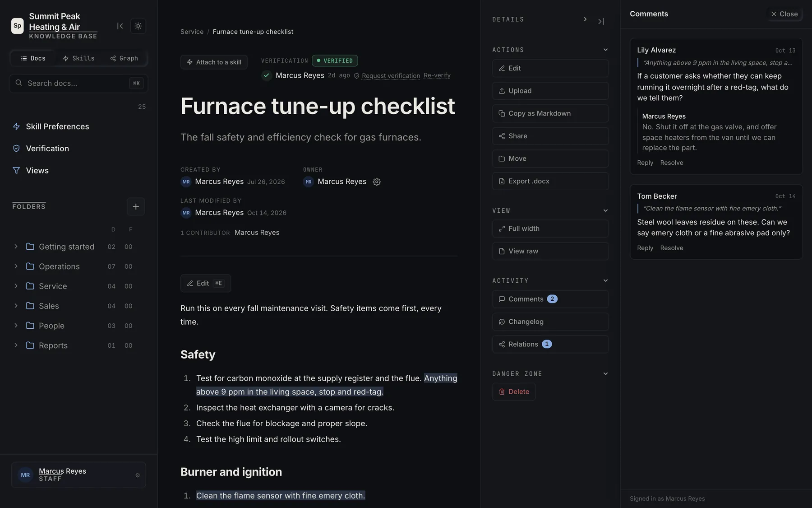Open the Changelog activity
This screenshot has width=812, height=508.
(x=550, y=322)
